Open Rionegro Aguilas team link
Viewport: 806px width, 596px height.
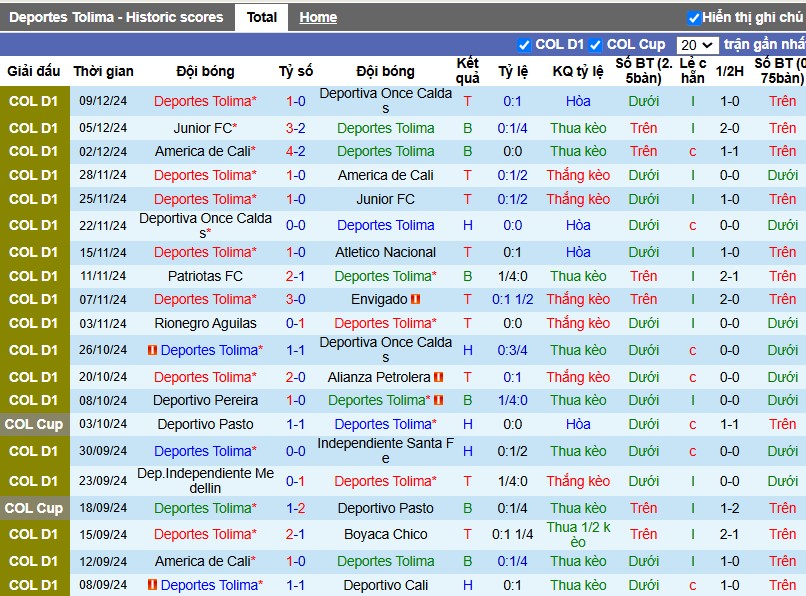[x=205, y=323]
